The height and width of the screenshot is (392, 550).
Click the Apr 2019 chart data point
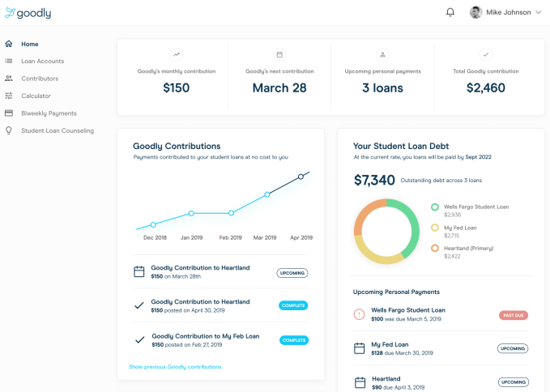301,177
